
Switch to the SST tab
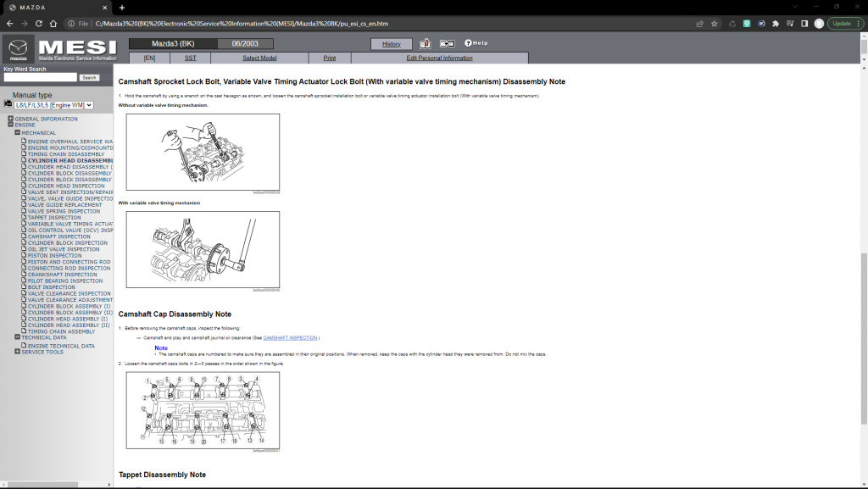(x=191, y=58)
